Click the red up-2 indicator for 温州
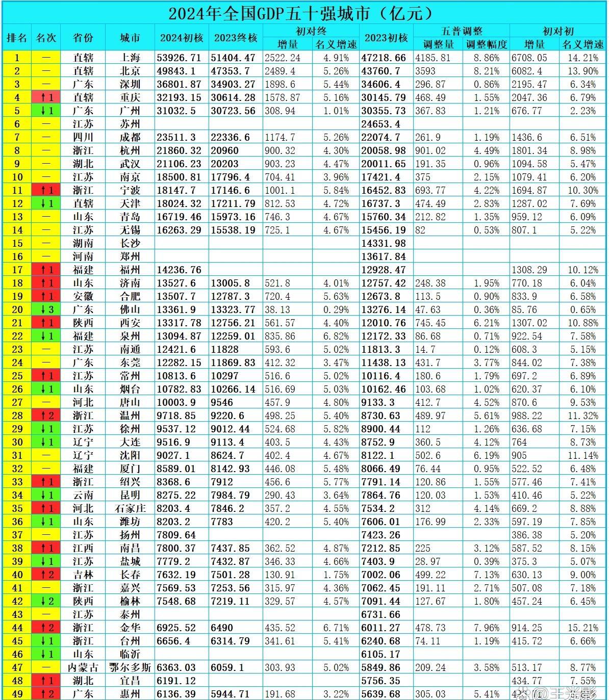This screenshot has width=609, height=700. tap(46, 416)
